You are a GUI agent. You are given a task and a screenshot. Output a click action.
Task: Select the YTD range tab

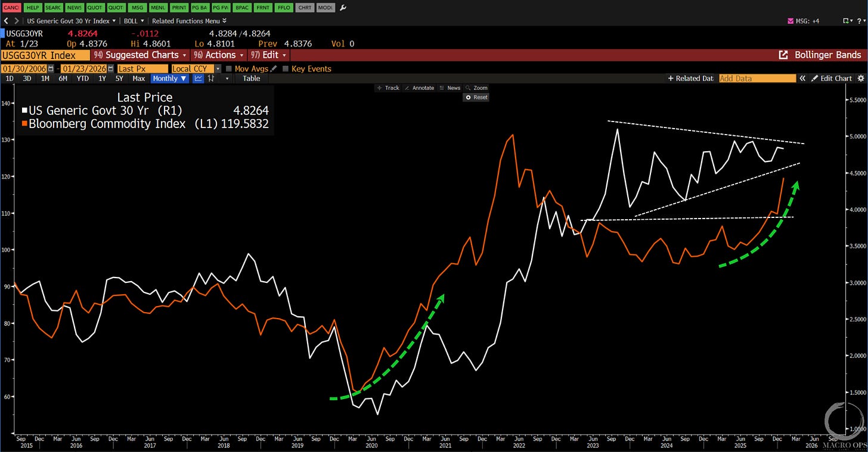[x=83, y=78]
